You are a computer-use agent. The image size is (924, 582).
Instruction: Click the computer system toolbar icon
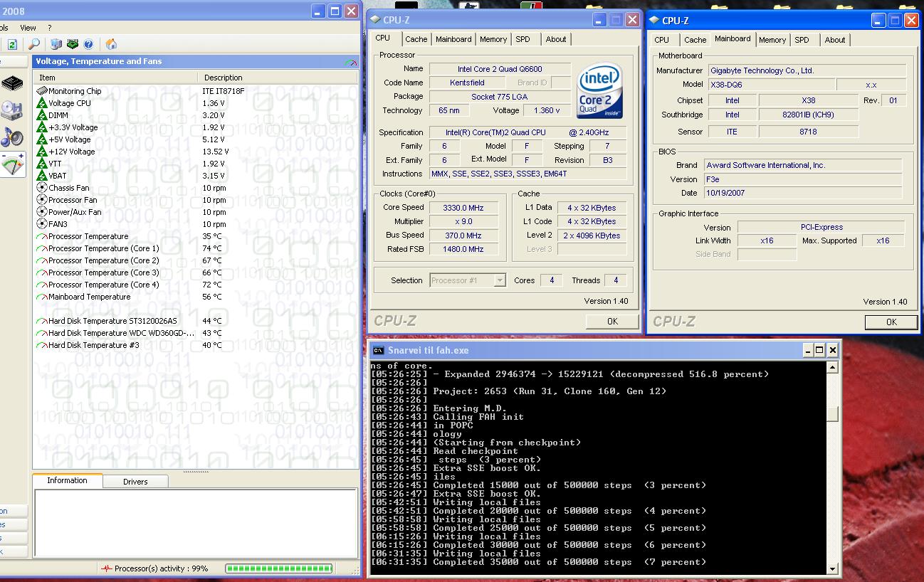[x=56, y=44]
